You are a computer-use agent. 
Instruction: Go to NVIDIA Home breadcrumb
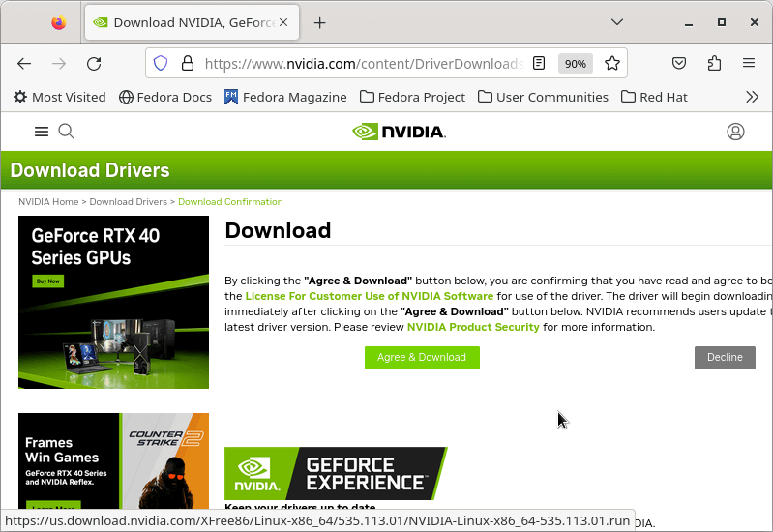click(x=48, y=201)
